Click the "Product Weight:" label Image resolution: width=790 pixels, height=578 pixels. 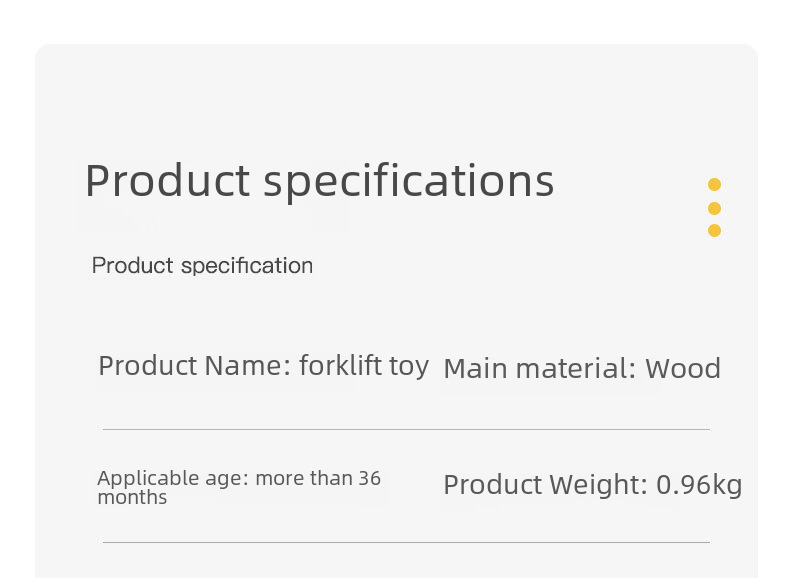click(545, 485)
